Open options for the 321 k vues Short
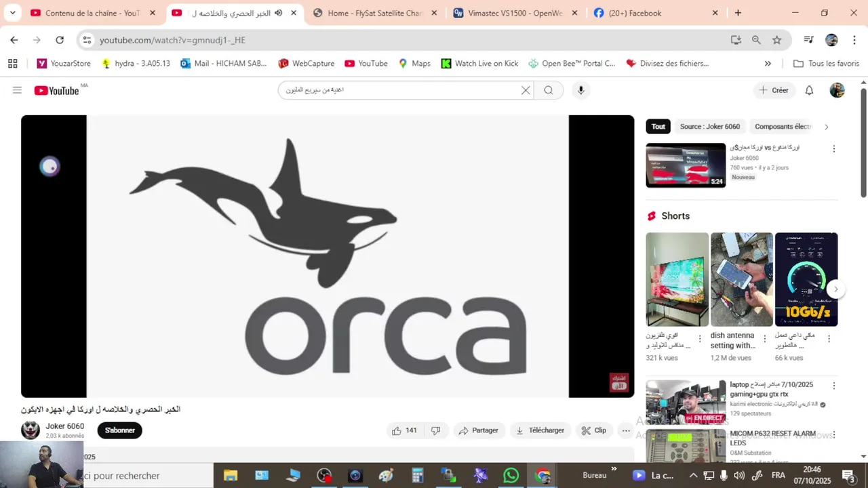 (700, 339)
